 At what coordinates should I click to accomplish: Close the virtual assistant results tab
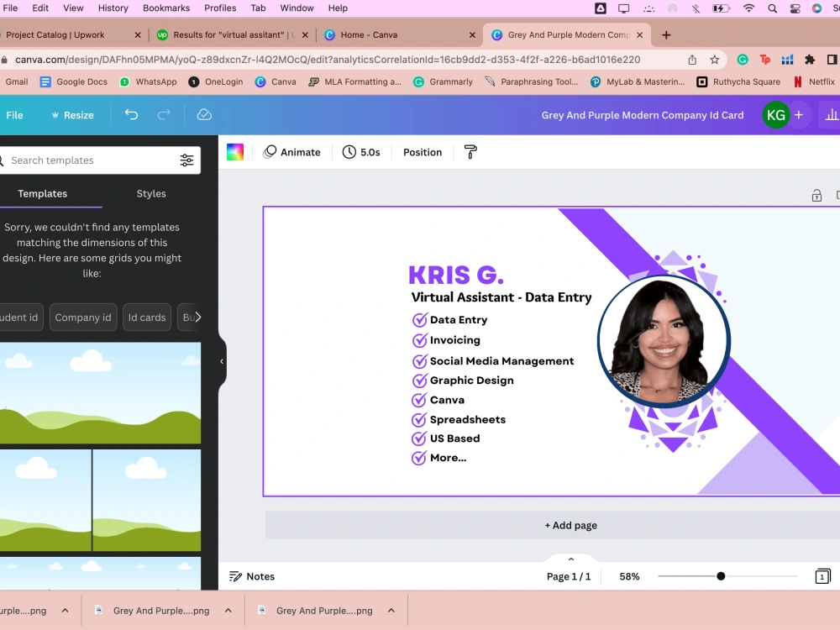pyautogui.click(x=305, y=34)
